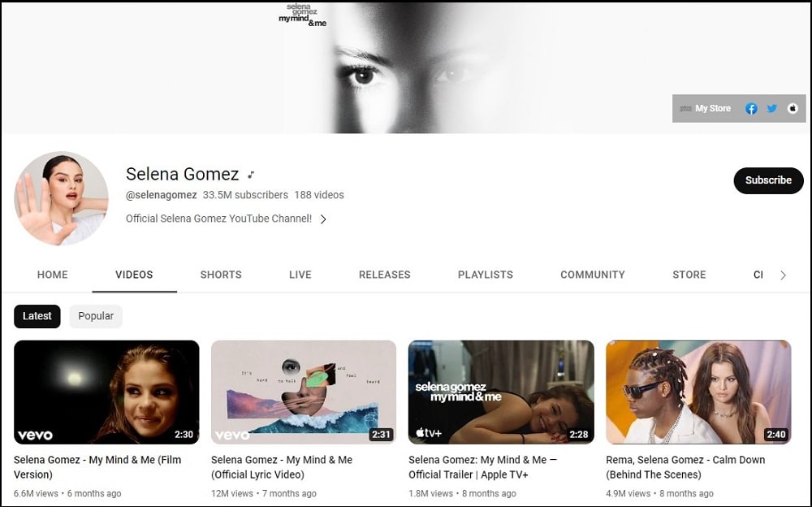Open the Apple icon link in banner
812x507 pixels.
click(x=793, y=108)
